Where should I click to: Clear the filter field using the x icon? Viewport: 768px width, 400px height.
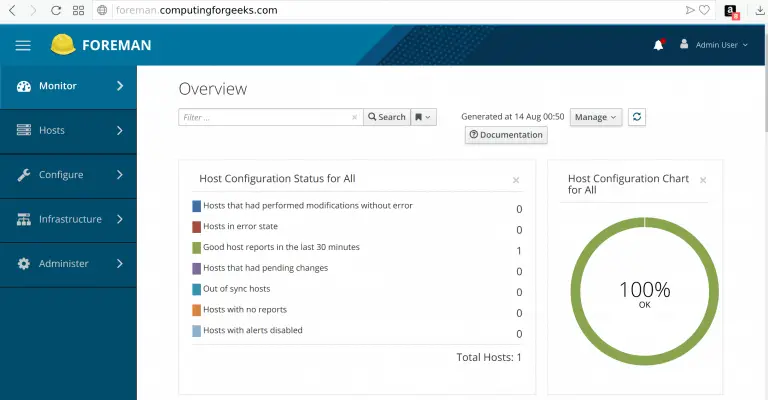(354, 117)
